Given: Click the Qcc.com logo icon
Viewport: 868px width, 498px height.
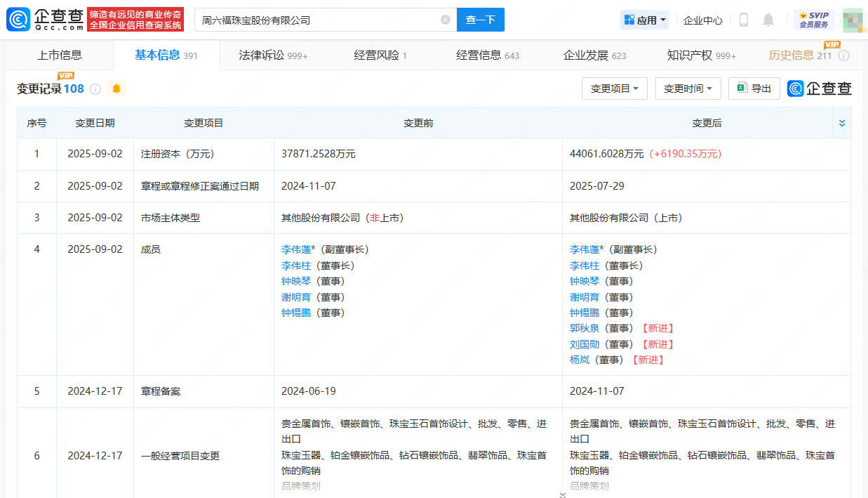Looking at the screenshot, I should pos(18,20).
